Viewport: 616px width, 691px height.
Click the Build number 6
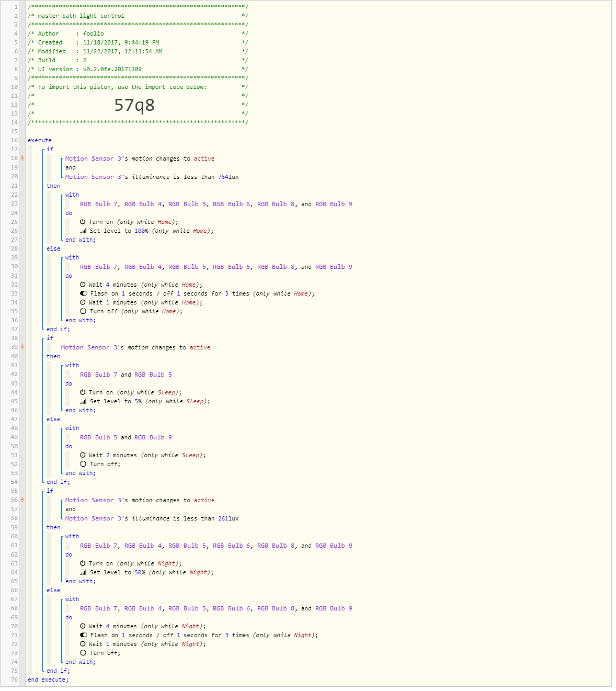[85, 60]
